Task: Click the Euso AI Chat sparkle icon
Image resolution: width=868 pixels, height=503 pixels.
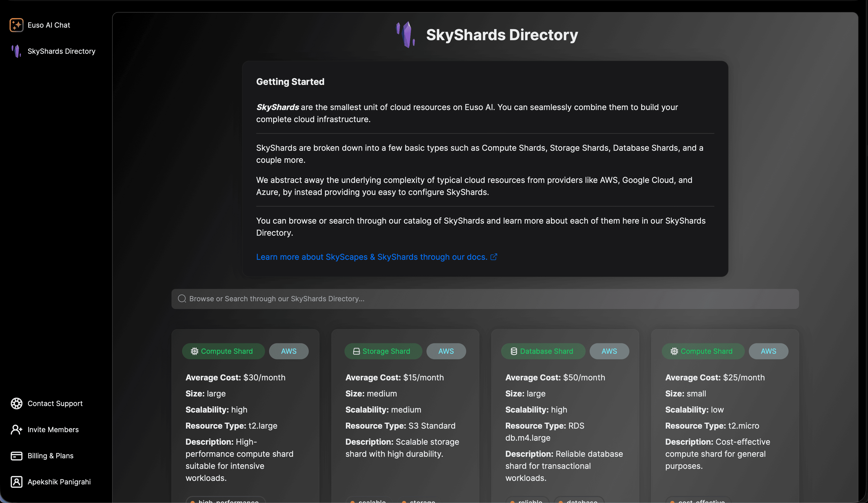Action: 16,25
